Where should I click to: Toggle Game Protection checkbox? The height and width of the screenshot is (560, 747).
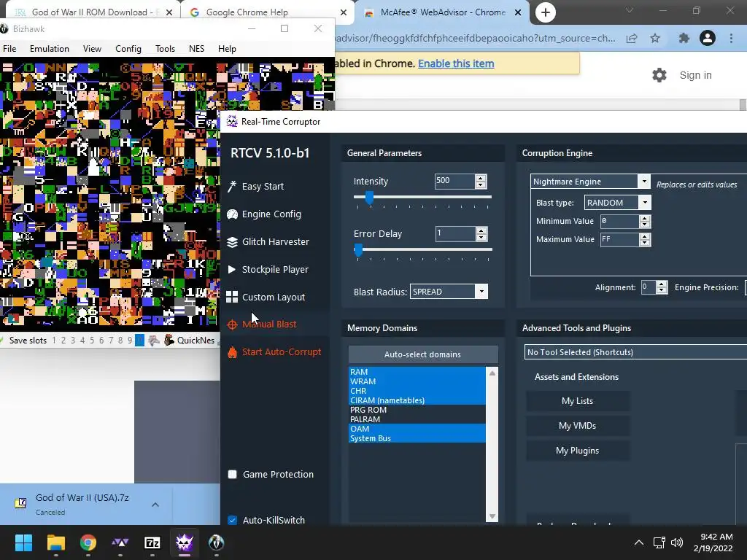coord(233,474)
